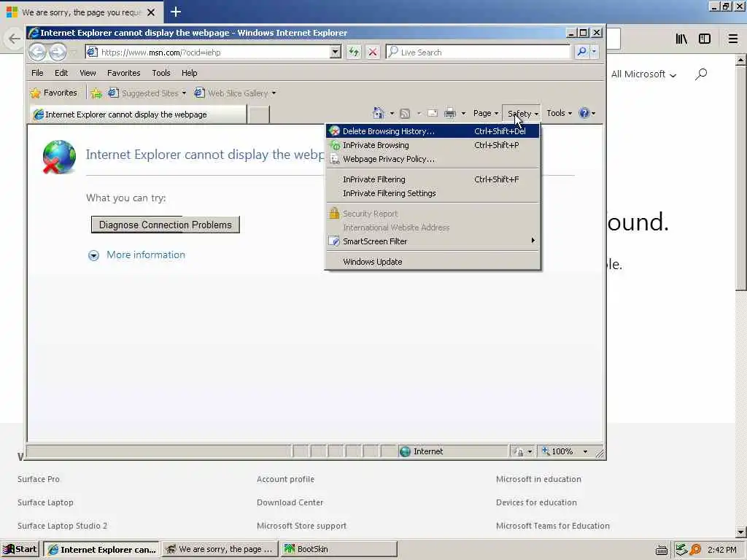
Task: Choose Windows Update from Safety menu
Action: [433, 262]
